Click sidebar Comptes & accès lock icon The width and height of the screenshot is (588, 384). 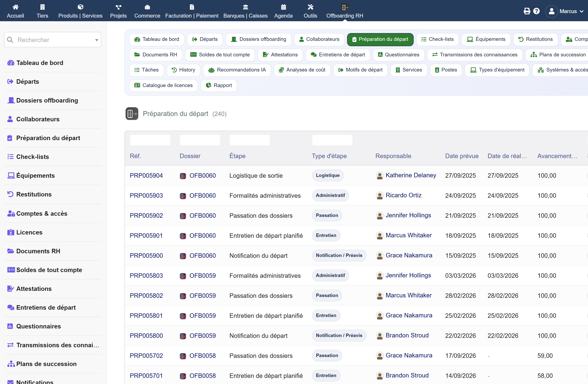click(11, 213)
